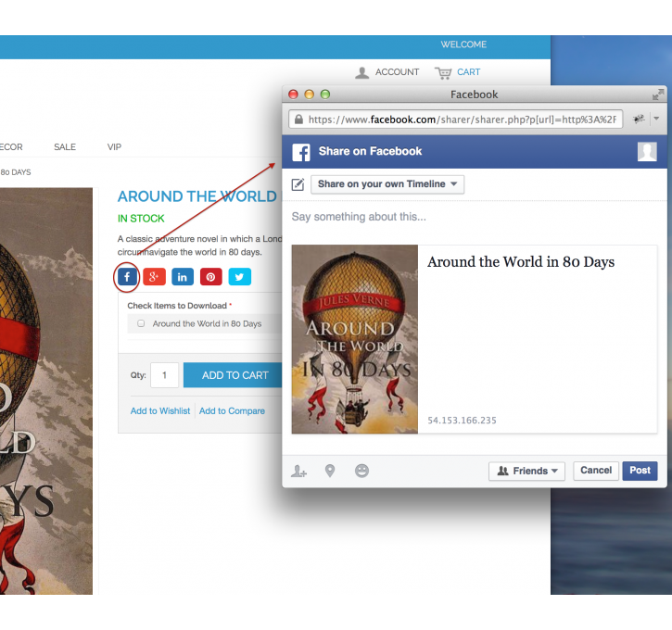Image resolution: width=672 pixels, height=630 pixels.
Task: Click Post button to share
Action: pyautogui.click(x=640, y=471)
